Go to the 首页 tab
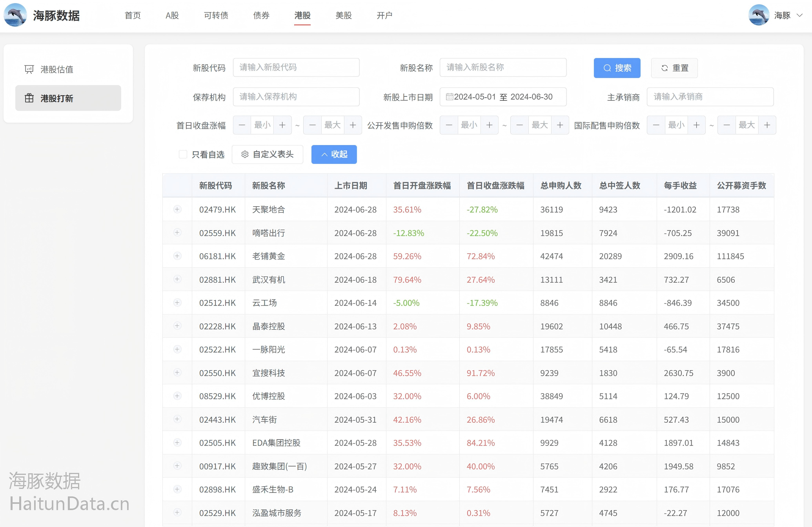 click(x=133, y=15)
